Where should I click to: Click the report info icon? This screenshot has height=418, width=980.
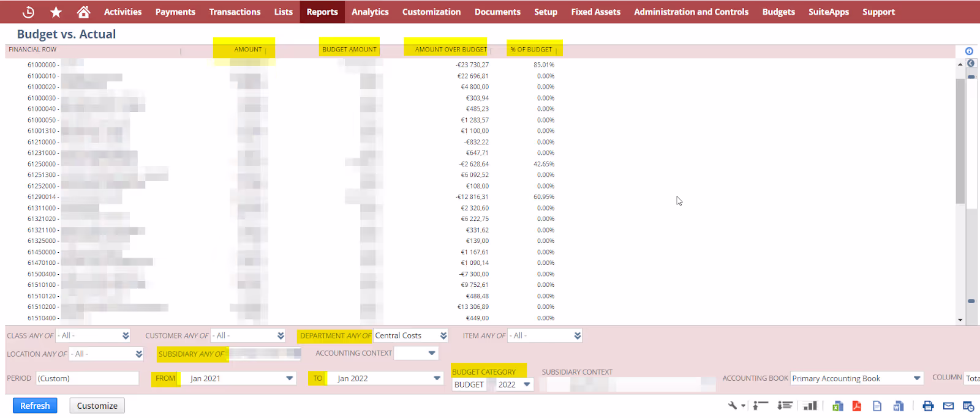click(x=969, y=51)
